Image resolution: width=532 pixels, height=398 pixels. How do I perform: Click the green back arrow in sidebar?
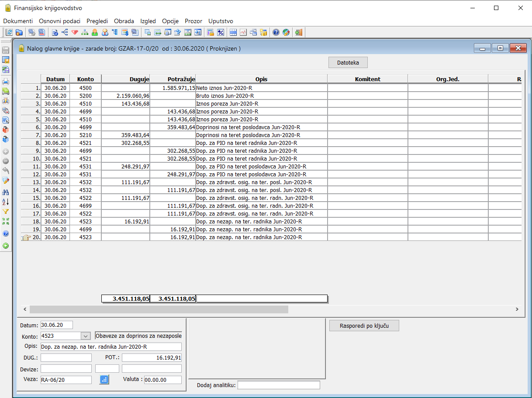coord(6,246)
